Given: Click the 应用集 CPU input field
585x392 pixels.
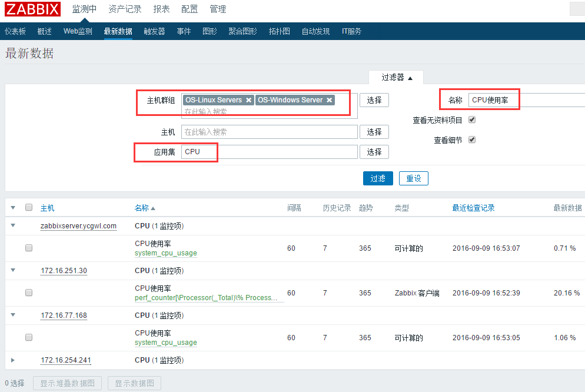Looking at the screenshot, I should click(269, 152).
